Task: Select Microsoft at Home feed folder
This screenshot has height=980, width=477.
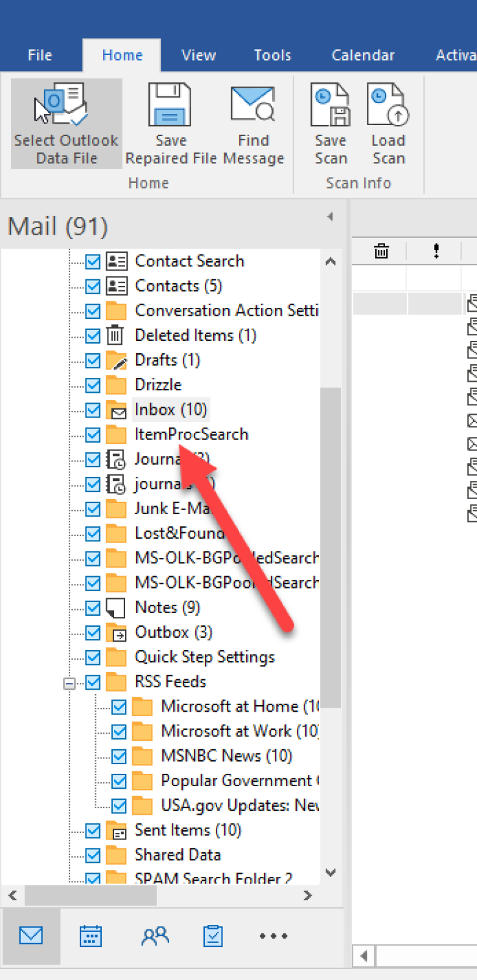Action: (x=240, y=706)
